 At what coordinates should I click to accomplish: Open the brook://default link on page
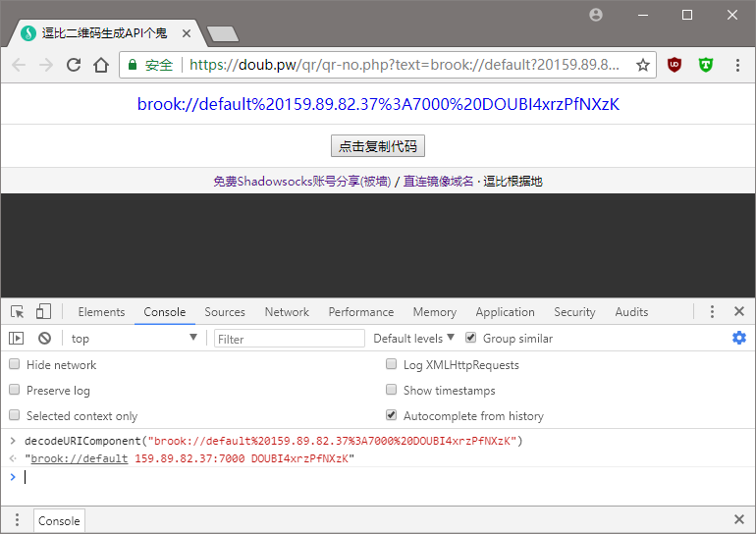tap(378, 104)
